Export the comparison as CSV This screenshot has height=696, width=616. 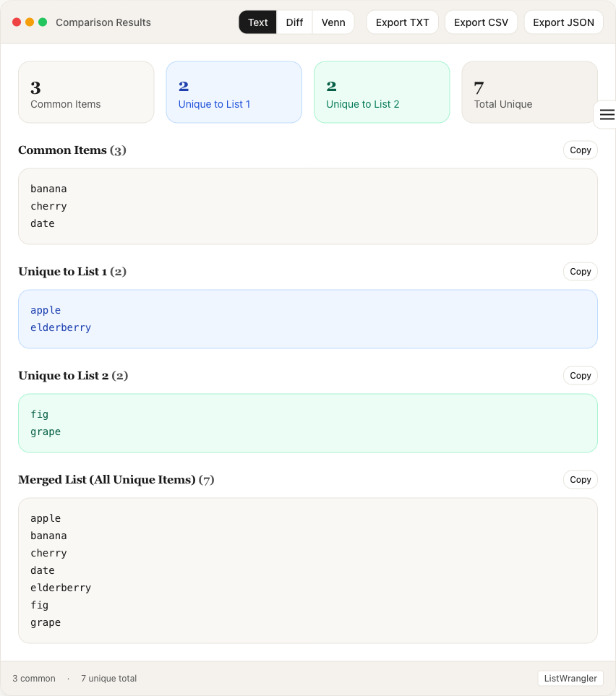click(x=481, y=22)
